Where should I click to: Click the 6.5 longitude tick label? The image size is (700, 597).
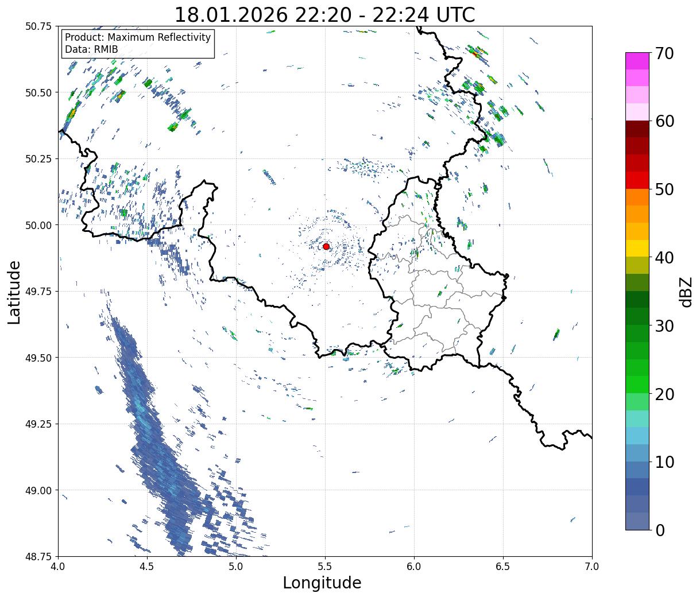pyautogui.click(x=503, y=567)
